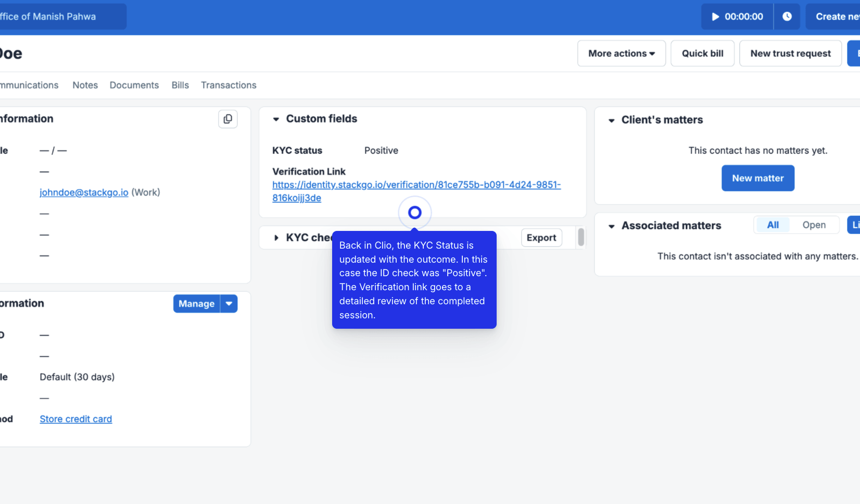Open the More actions dropdown
Viewport: 860px width, 504px height.
point(621,54)
